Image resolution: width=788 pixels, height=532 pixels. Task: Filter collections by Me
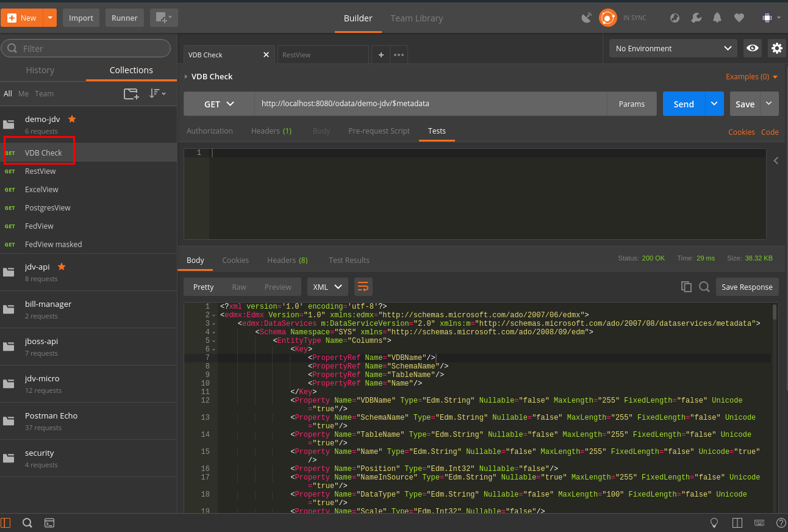click(x=23, y=94)
